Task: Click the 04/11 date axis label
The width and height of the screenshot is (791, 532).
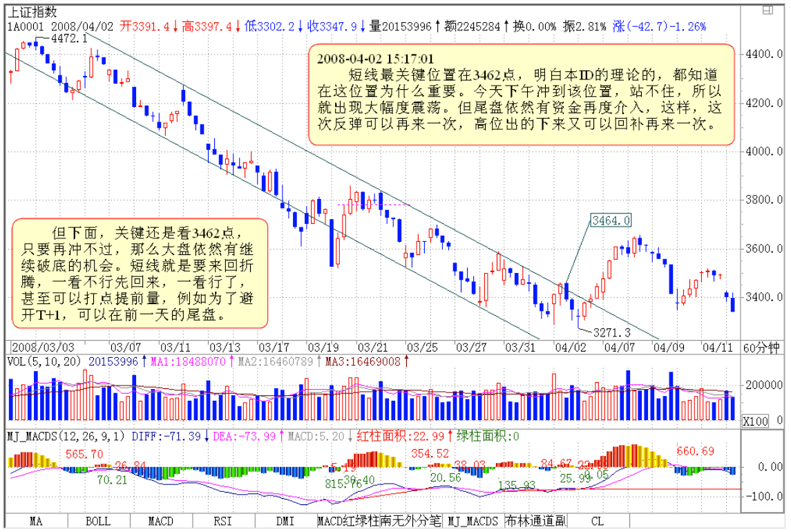Action: pos(718,348)
